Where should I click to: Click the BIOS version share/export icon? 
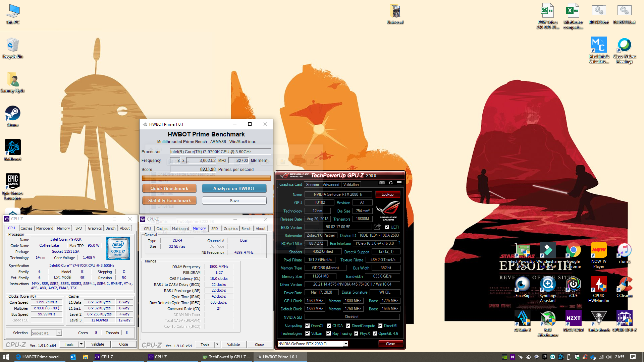pyautogui.click(x=377, y=227)
